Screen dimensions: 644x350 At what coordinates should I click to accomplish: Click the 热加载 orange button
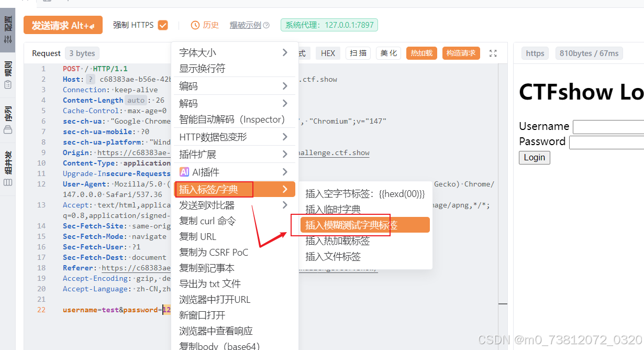click(x=421, y=53)
